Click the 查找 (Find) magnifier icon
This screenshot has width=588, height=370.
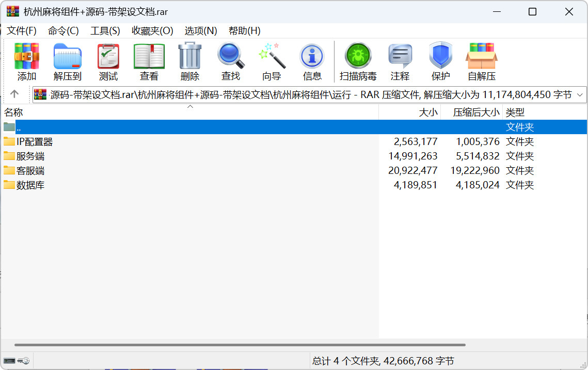pos(231,56)
